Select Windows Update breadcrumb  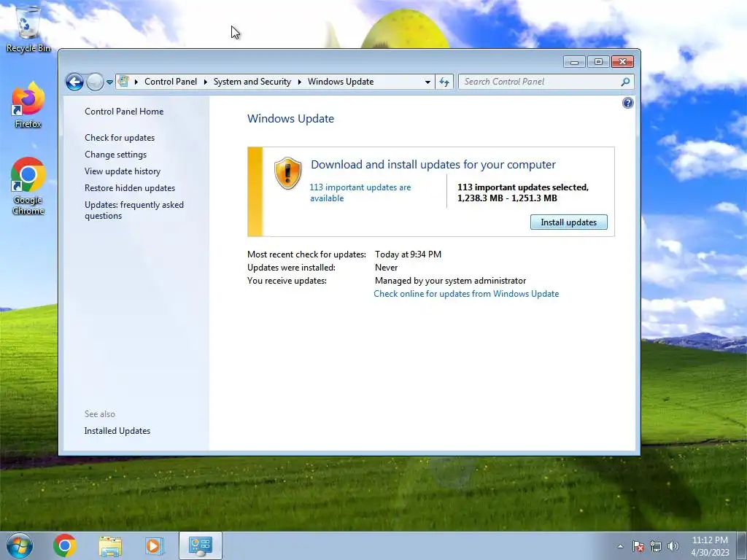[341, 82]
